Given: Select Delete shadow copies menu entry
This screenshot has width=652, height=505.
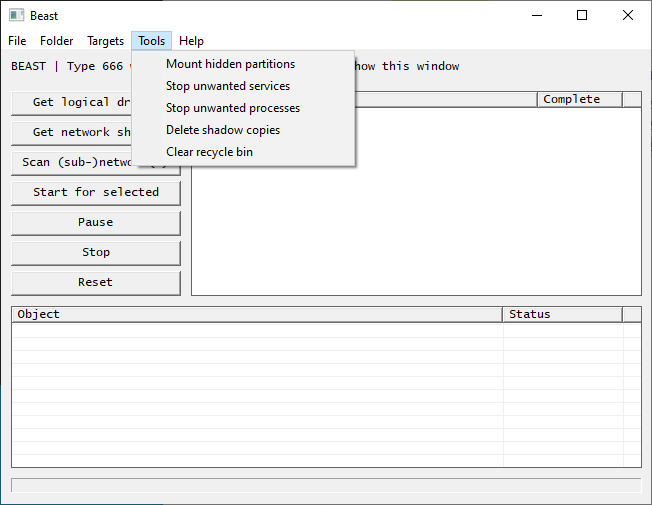Looking at the screenshot, I should [x=243, y=130].
